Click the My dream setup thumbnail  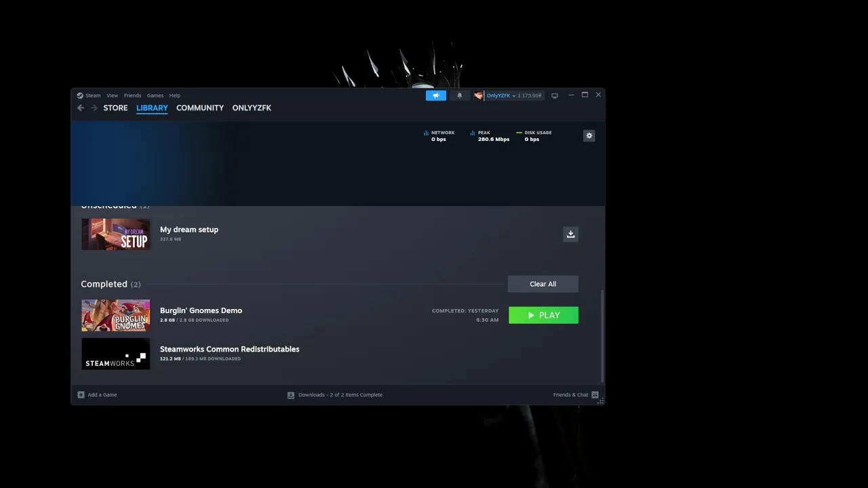point(116,234)
